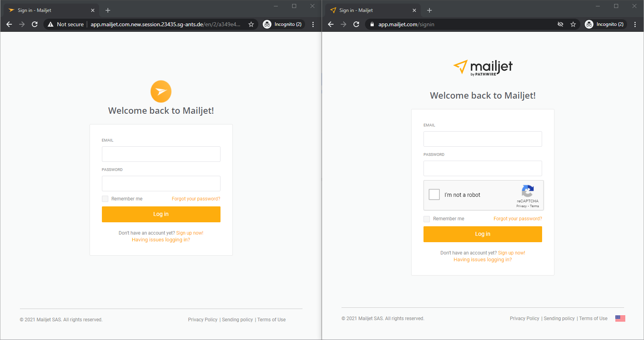The height and width of the screenshot is (340, 644).
Task: Select the Sign in tab in left window
Action: click(51, 10)
